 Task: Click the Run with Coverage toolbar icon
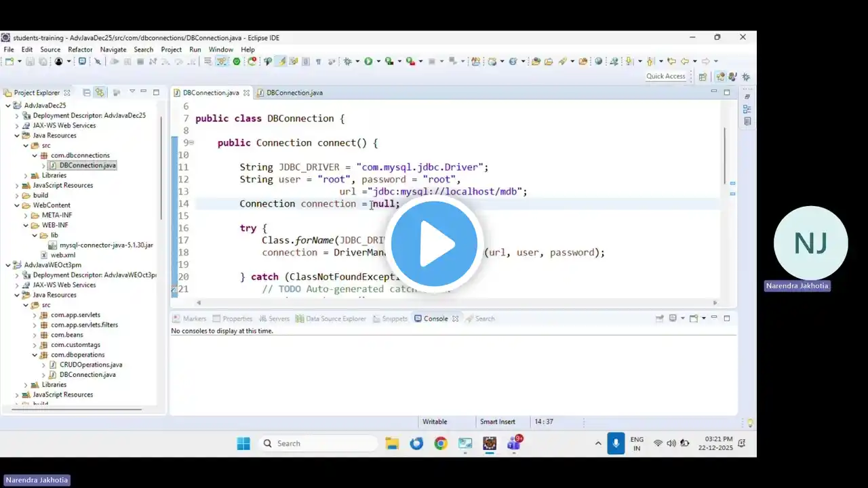(x=389, y=61)
